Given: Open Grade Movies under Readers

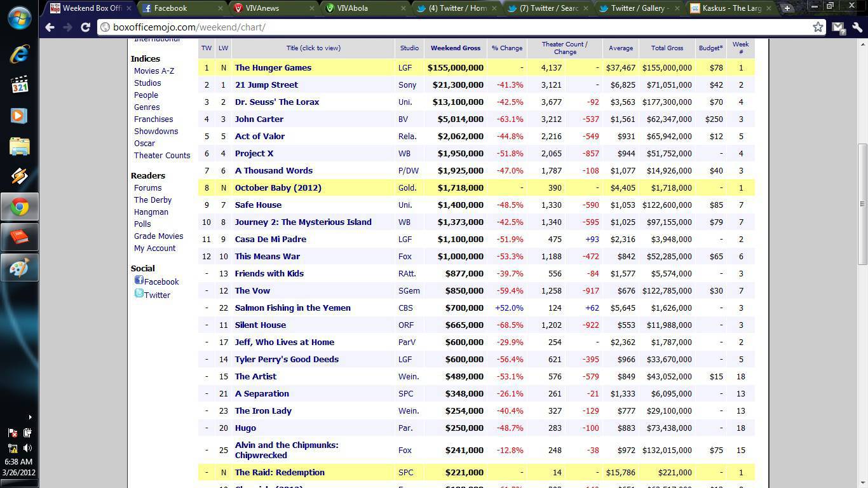Looking at the screenshot, I should [158, 236].
